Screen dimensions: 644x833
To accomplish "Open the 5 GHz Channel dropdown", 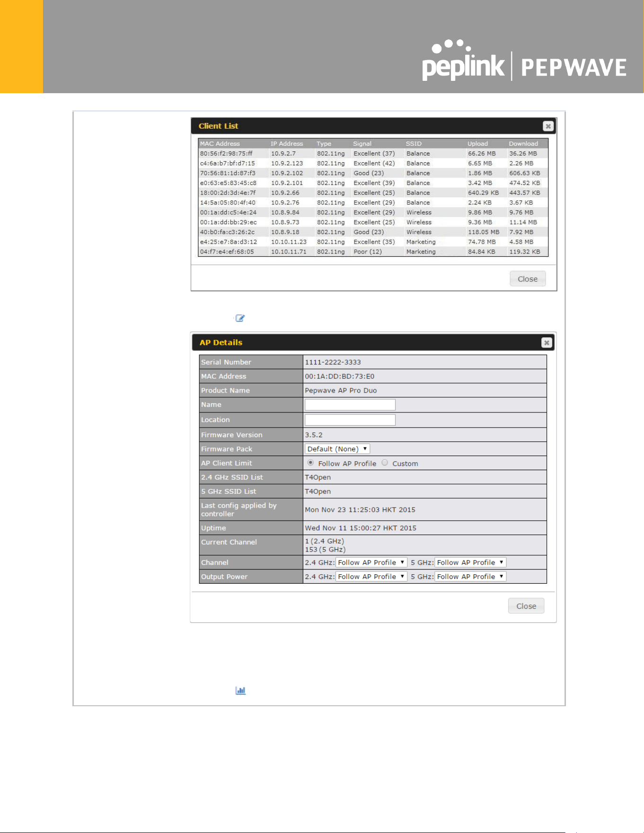I will click(470, 562).
